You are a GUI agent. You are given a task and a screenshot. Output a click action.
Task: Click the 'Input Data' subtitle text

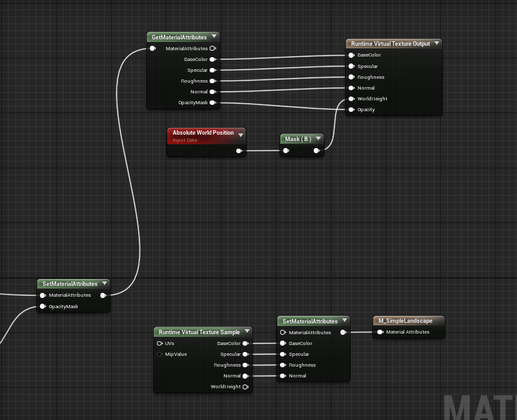tap(185, 140)
